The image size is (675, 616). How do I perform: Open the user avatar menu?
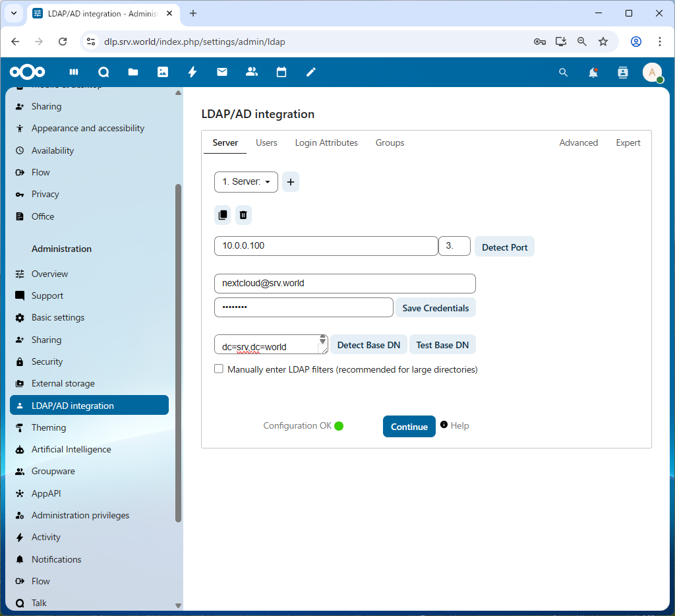pyautogui.click(x=653, y=73)
